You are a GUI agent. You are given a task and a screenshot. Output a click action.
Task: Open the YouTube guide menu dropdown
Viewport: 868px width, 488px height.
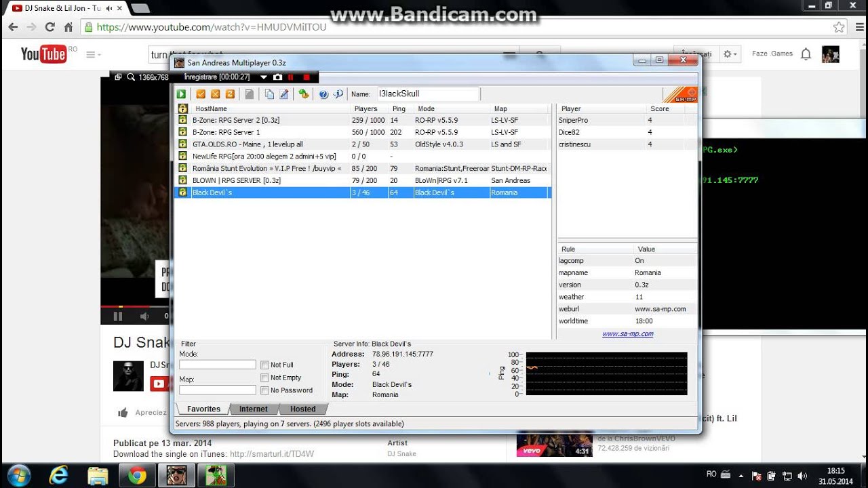coord(94,54)
